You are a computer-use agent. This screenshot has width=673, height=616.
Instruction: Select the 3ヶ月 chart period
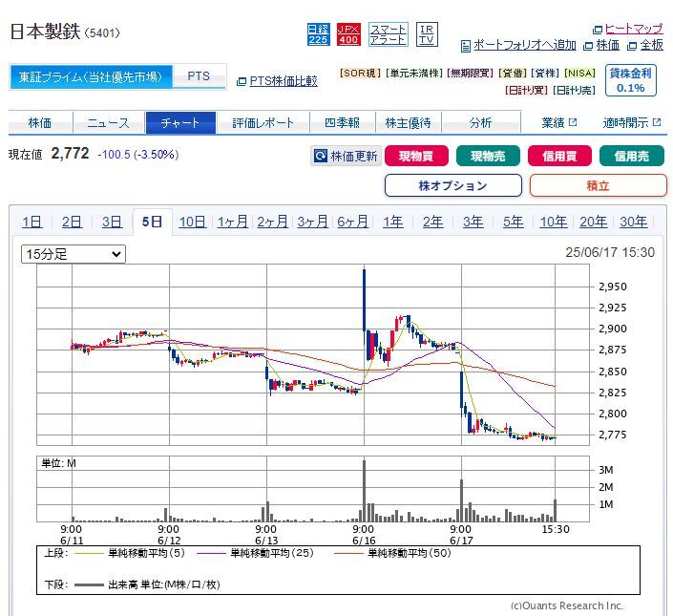click(313, 222)
